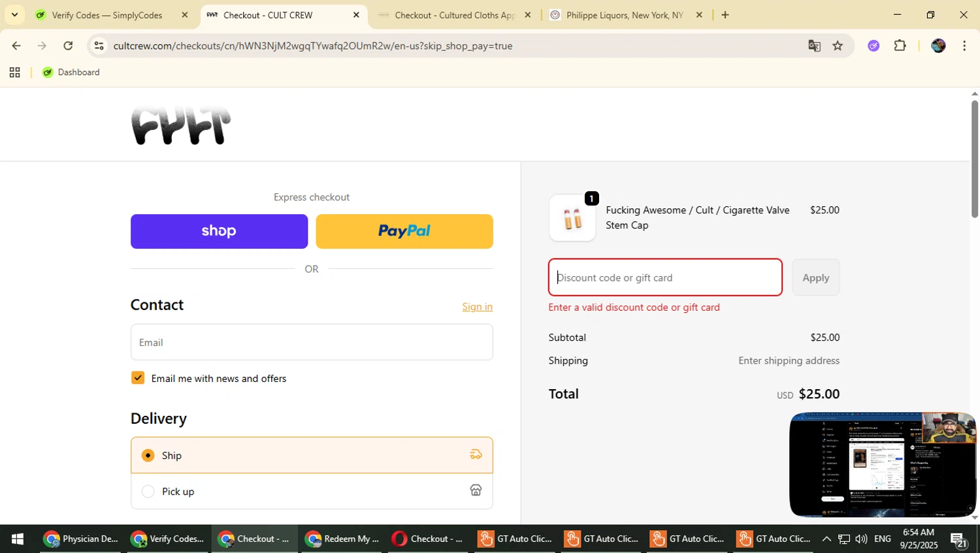This screenshot has height=553, width=980.
Task: Open the Chrome three-dot menu
Action: pyautogui.click(x=964, y=46)
